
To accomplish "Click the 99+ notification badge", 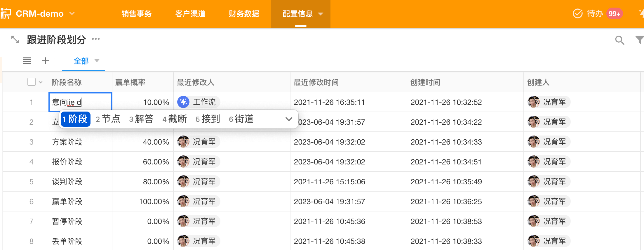I will click(614, 14).
